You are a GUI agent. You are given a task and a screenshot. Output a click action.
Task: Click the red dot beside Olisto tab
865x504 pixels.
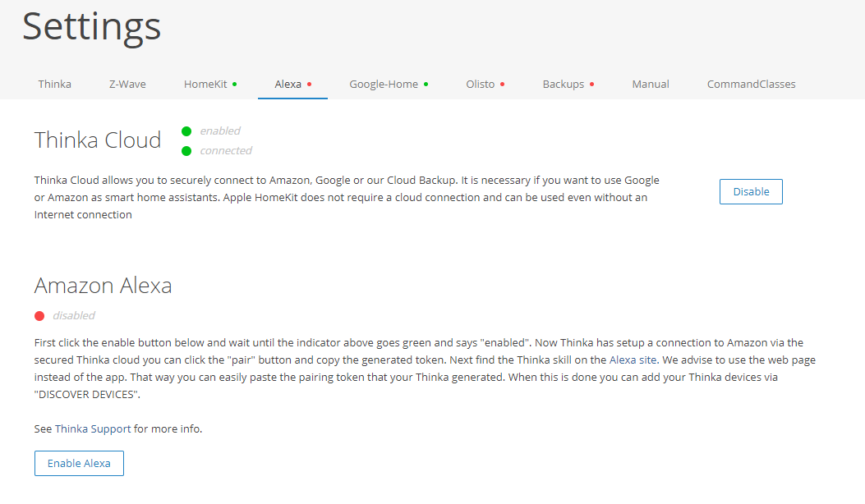(x=502, y=84)
